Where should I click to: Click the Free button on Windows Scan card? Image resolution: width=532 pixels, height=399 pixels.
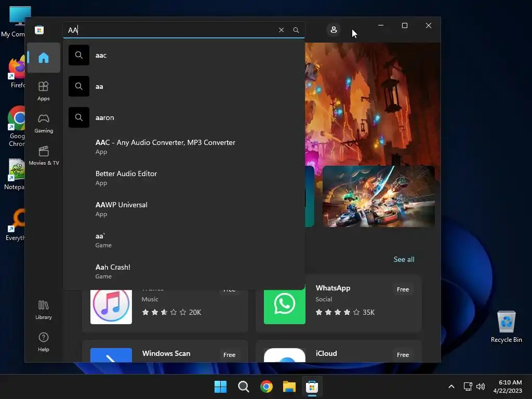point(229,354)
